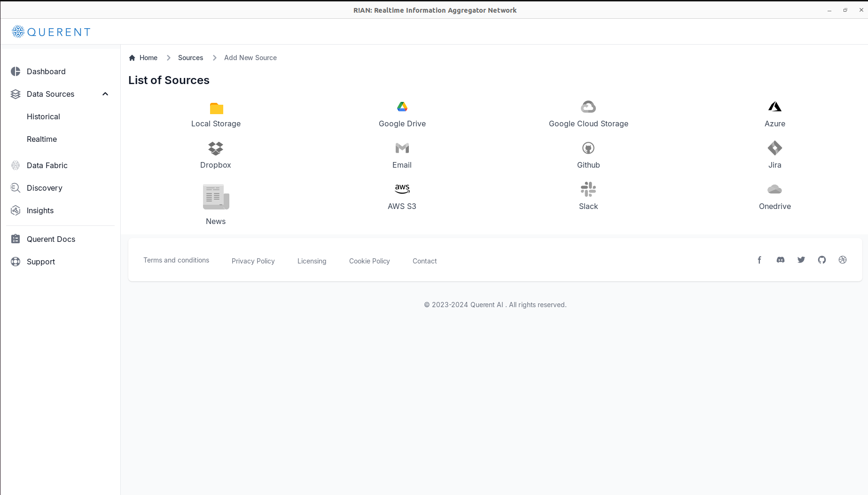Viewport: 868px width, 495px height.
Task: Click the Querent Docs clipboard icon
Action: point(16,239)
